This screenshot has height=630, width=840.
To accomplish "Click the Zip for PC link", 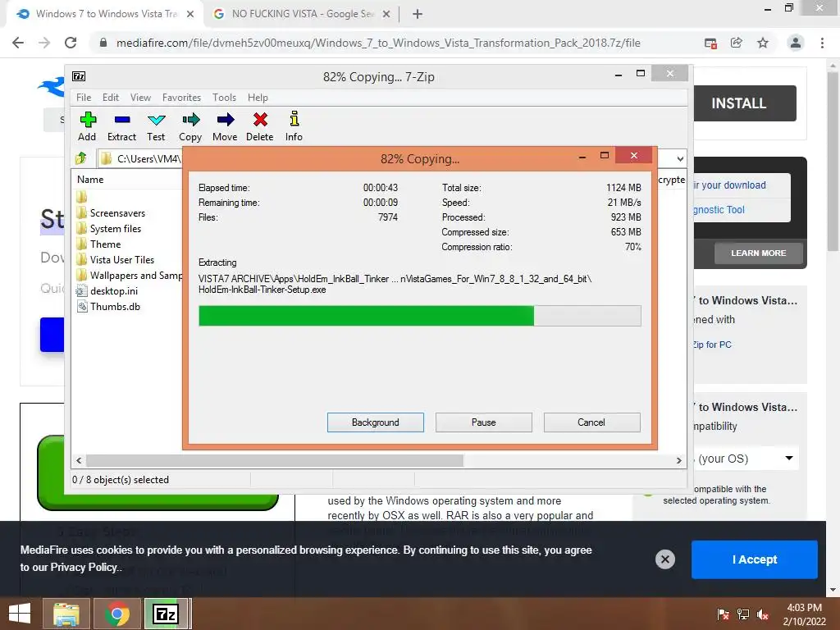I will pyautogui.click(x=712, y=345).
